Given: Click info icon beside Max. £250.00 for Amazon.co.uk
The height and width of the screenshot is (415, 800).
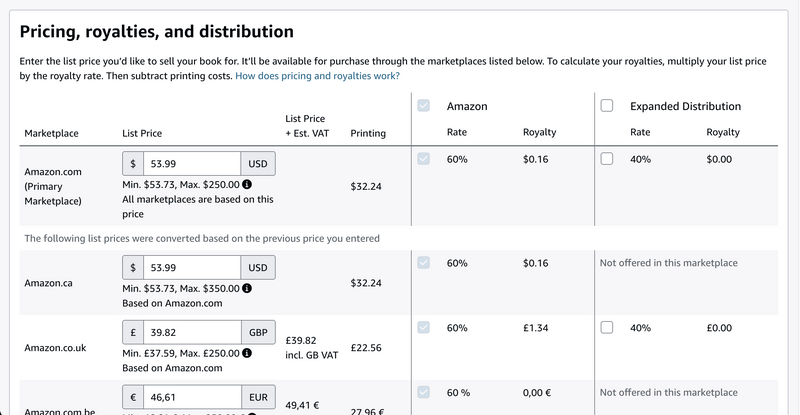Looking at the screenshot, I should 247,353.
